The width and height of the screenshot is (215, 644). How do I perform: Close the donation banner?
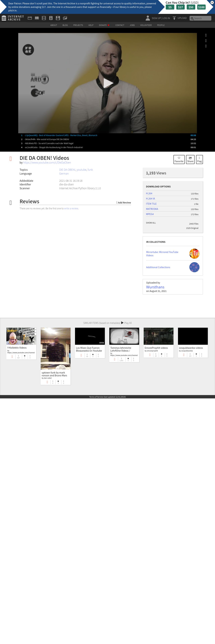tap(212, 3)
